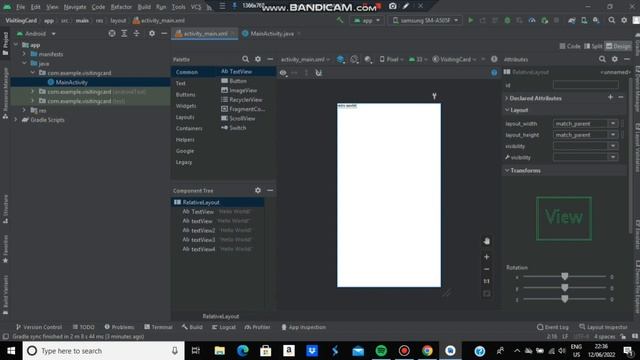
Task: Open the Profiler tool window
Action: tap(257, 327)
